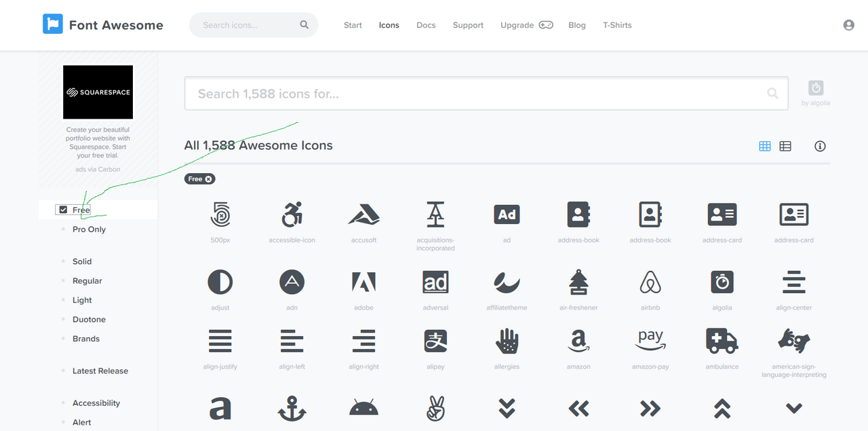Filter icons by Regular style
The image size is (868, 431).
point(87,281)
